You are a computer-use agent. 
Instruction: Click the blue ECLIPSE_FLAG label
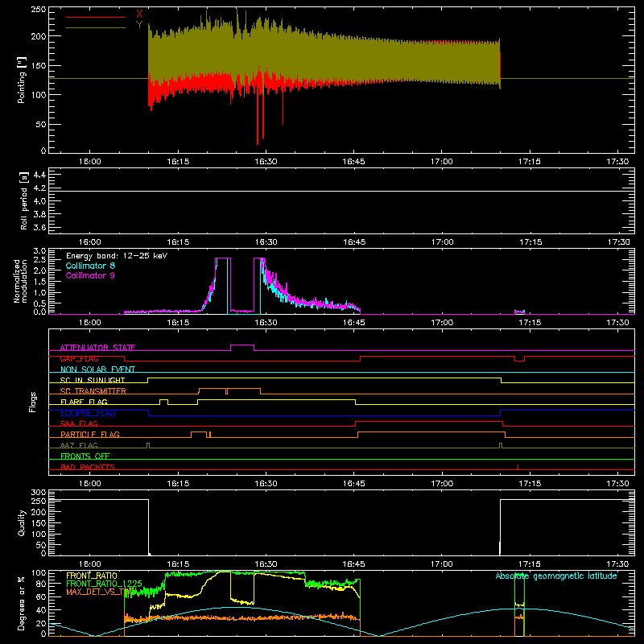tap(88, 413)
